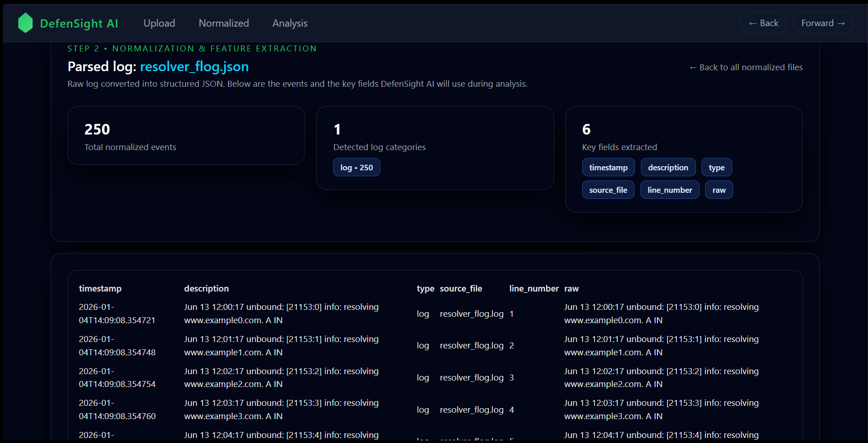Switch to the Analysis tab
The height and width of the screenshot is (443, 868).
pyautogui.click(x=290, y=23)
